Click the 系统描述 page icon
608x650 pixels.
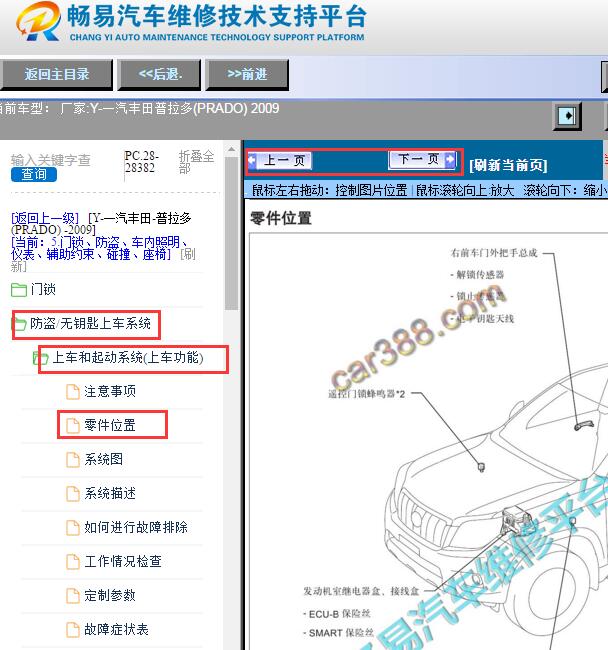(x=73, y=494)
